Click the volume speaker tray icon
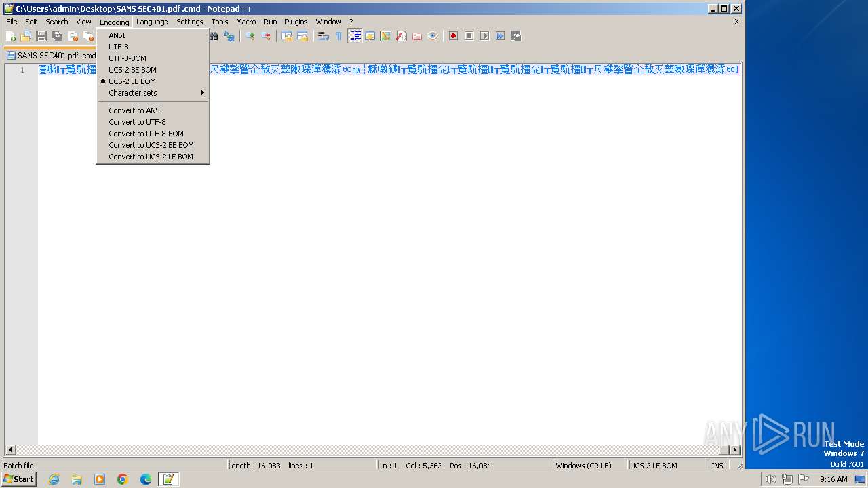 (x=770, y=479)
